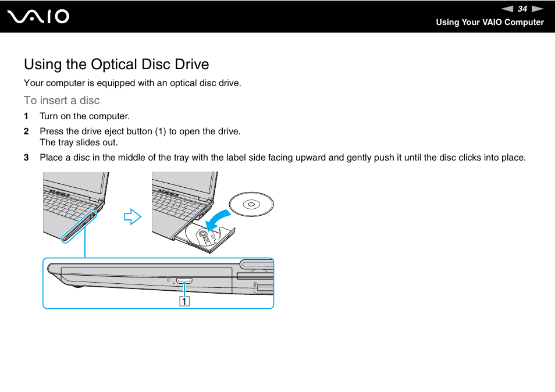The image size is (555, 392).
Task: Click the subheading To insert a disc
Action: [62, 101]
